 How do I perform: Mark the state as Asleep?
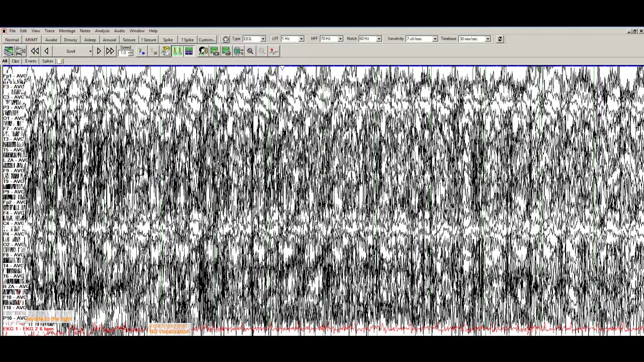tap(90, 40)
